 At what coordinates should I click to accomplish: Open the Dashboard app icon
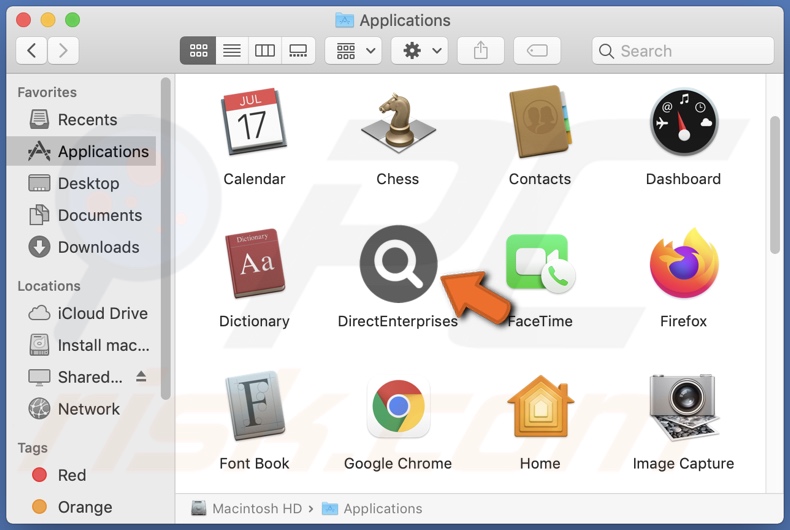[x=683, y=125]
